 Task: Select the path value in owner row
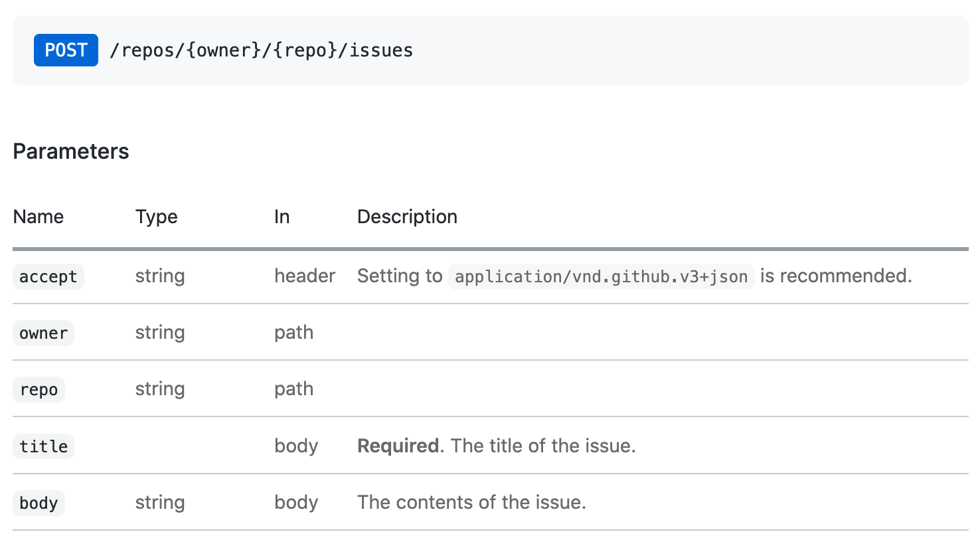point(294,333)
